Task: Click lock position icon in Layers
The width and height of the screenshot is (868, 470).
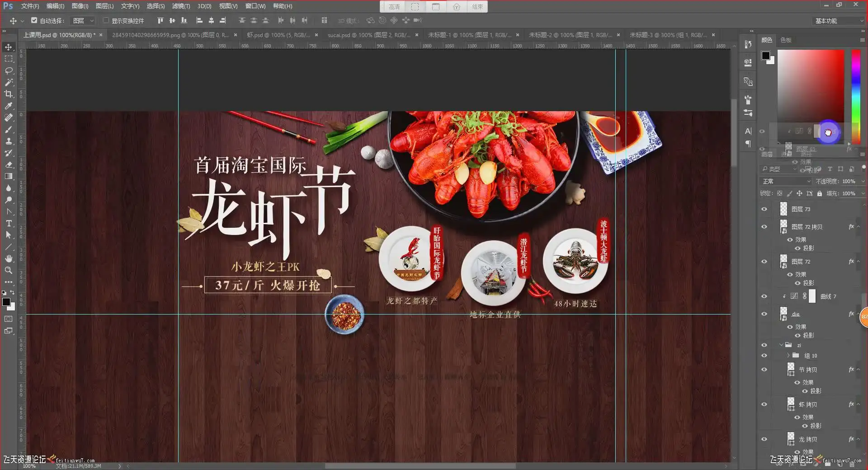Action: click(799, 193)
